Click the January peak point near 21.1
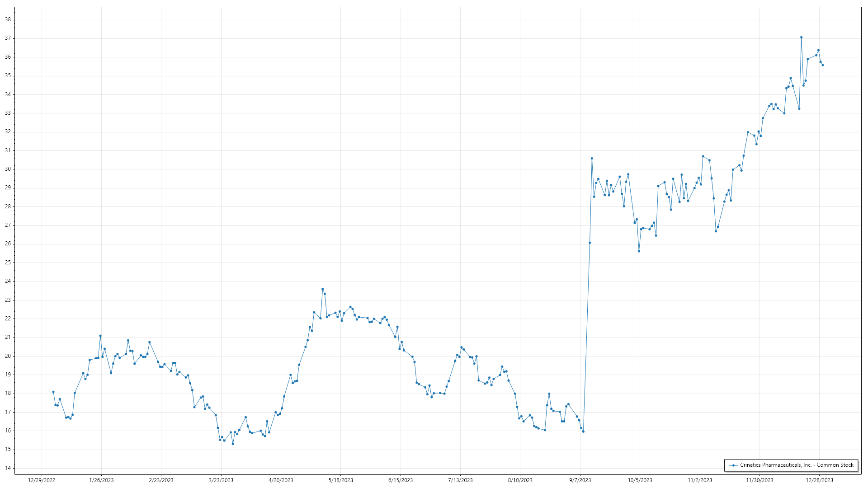This screenshot has width=868, height=488. click(100, 336)
